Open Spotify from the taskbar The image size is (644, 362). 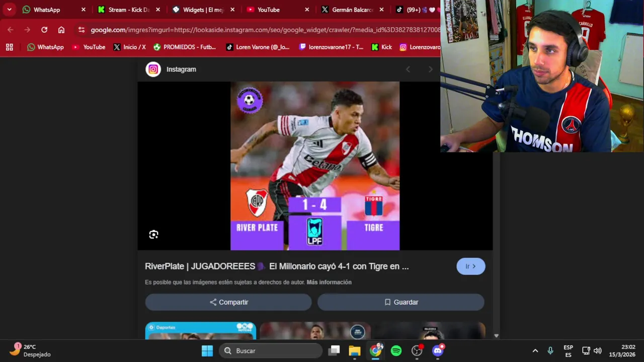pyautogui.click(x=396, y=351)
